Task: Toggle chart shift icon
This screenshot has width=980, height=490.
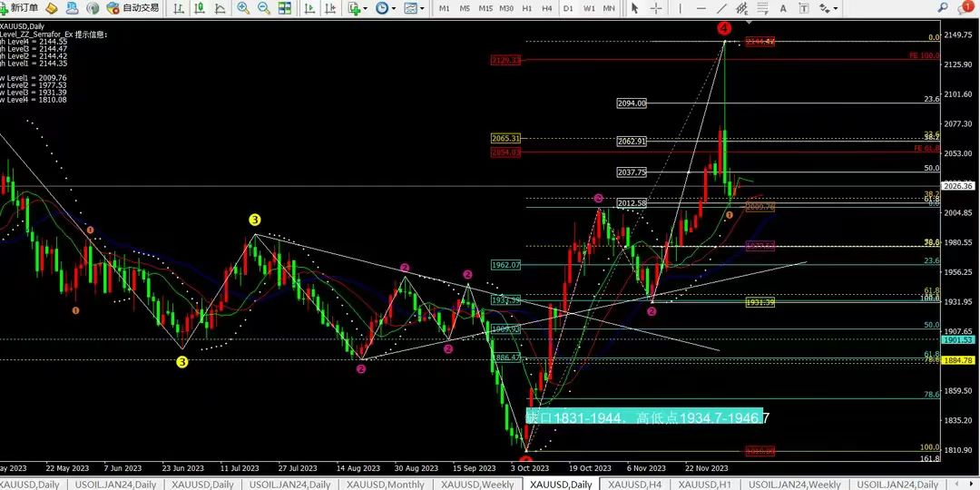Action: click(x=330, y=8)
